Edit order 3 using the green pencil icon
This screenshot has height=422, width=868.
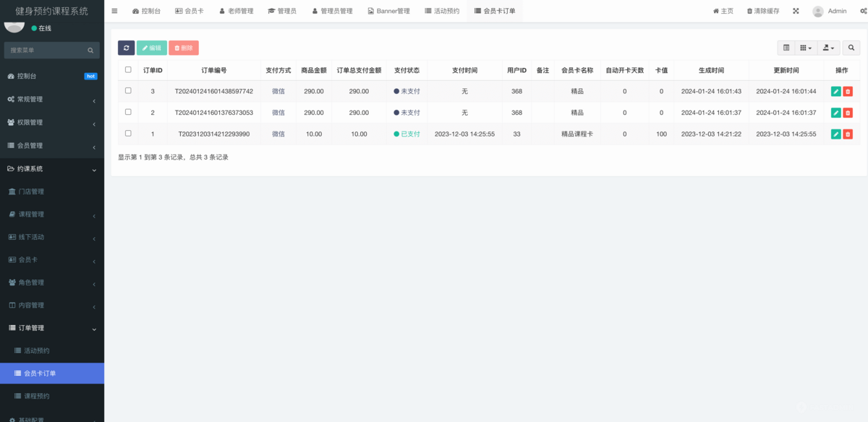tap(836, 91)
